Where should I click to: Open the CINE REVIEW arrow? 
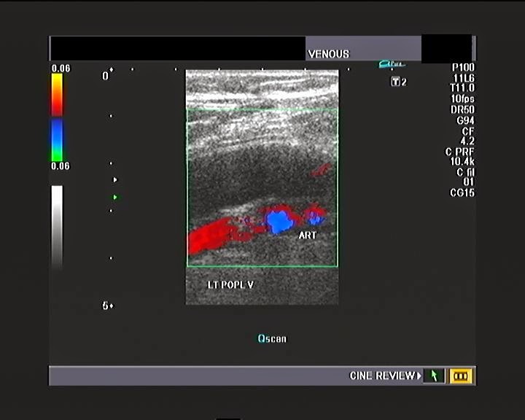coord(419,376)
